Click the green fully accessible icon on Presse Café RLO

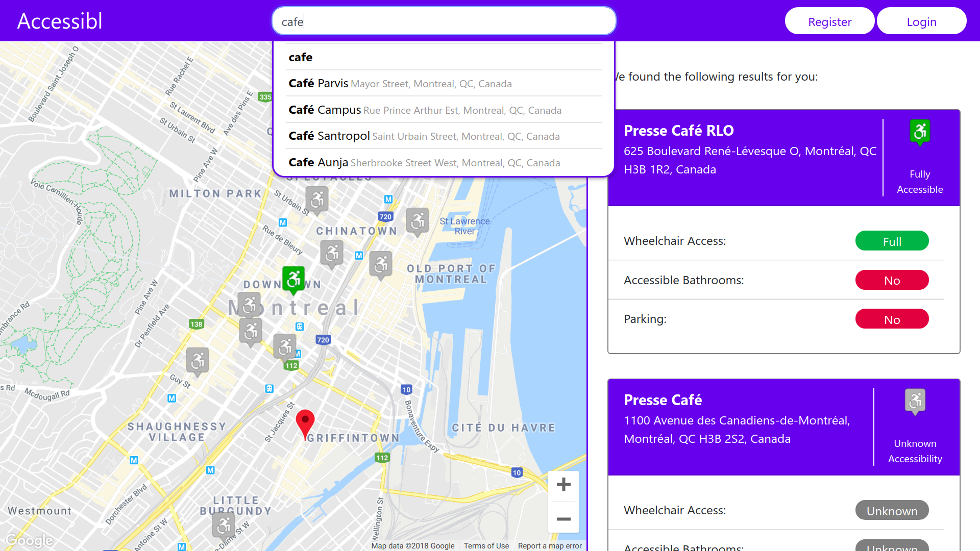tap(919, 132)
